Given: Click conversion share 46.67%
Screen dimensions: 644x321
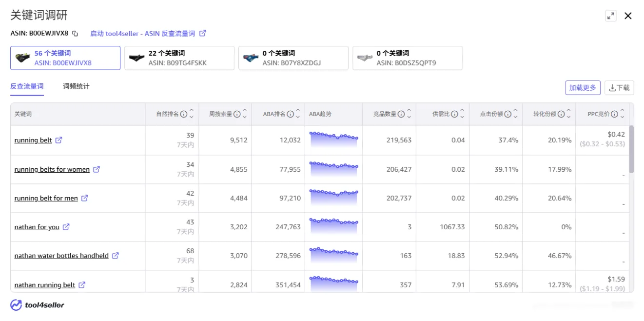Looking at the screenshot, I should pyautogui.click(x=560, y=256).
